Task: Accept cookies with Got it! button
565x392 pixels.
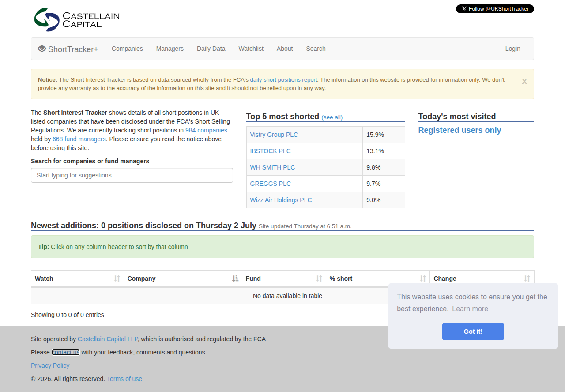Action: click(473, 332)
